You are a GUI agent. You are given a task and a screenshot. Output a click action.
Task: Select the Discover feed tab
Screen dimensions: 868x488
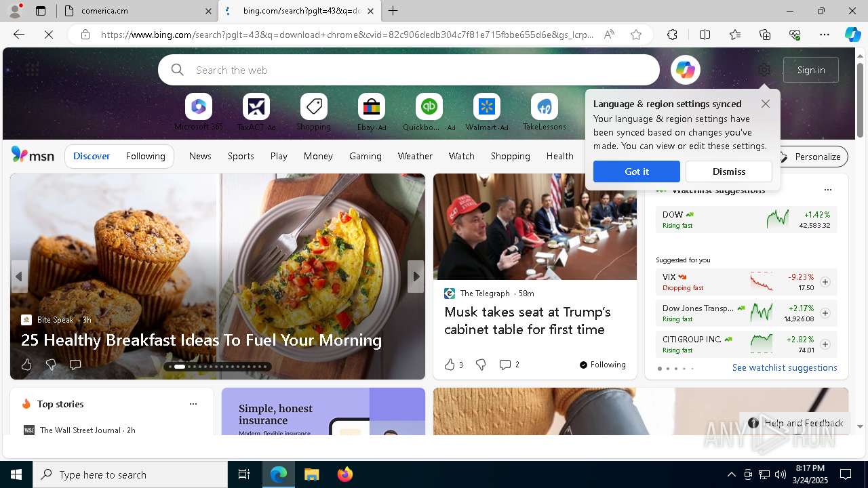(x=92, y=156)
